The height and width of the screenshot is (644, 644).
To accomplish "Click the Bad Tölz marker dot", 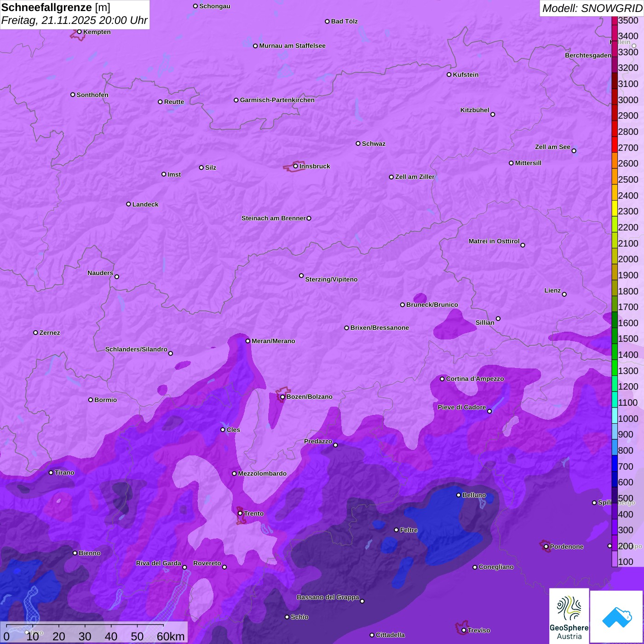I will (x=327, y=22).
